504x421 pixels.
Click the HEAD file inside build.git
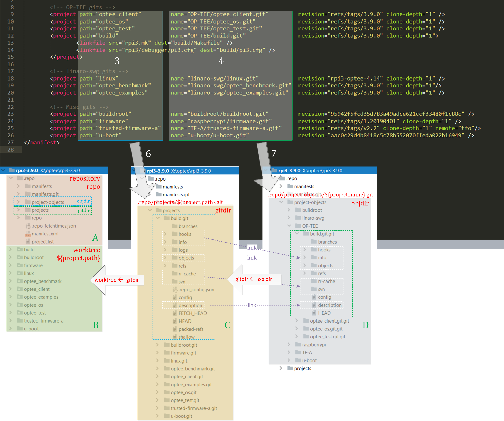[x=186, y=321]
